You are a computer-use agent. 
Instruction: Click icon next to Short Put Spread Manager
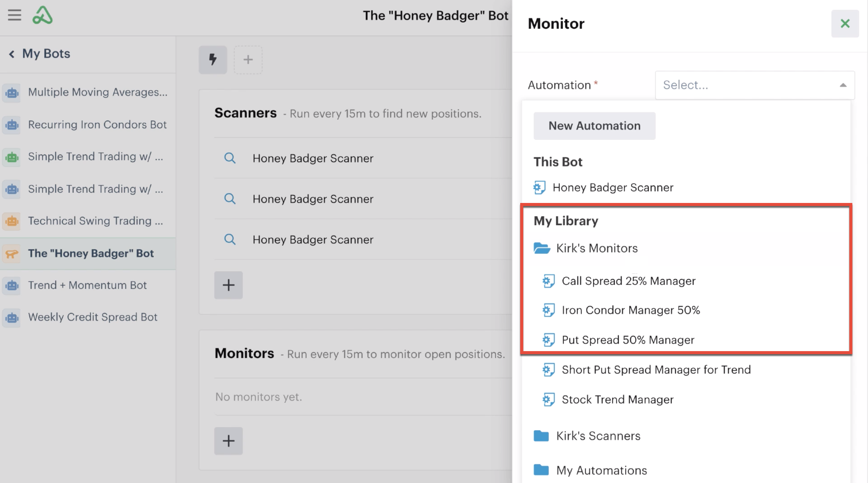pos(549,370)
